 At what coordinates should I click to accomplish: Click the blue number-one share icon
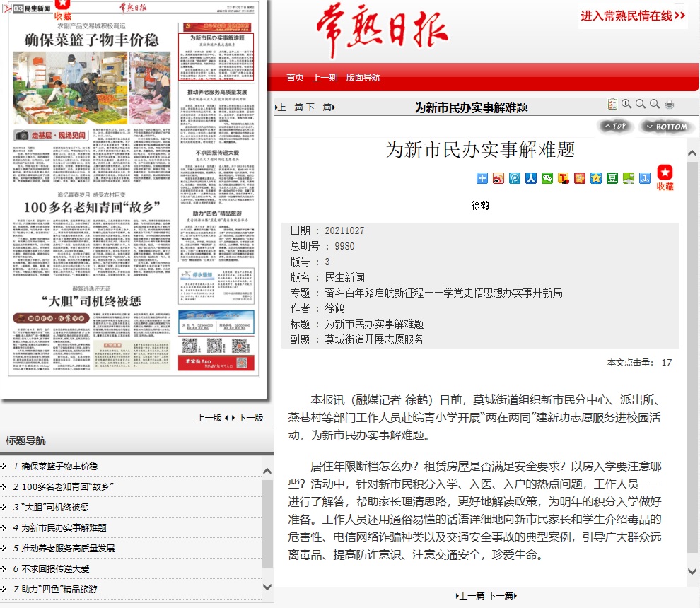[x=645, y=179]
